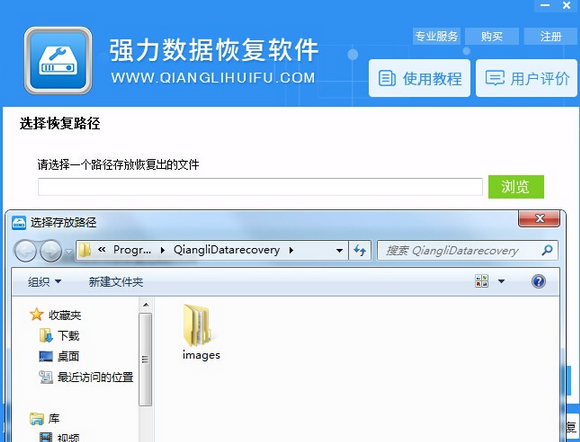580x442 pixels.
Task: Open address bar history dropdown
Action: pos(339,251)
